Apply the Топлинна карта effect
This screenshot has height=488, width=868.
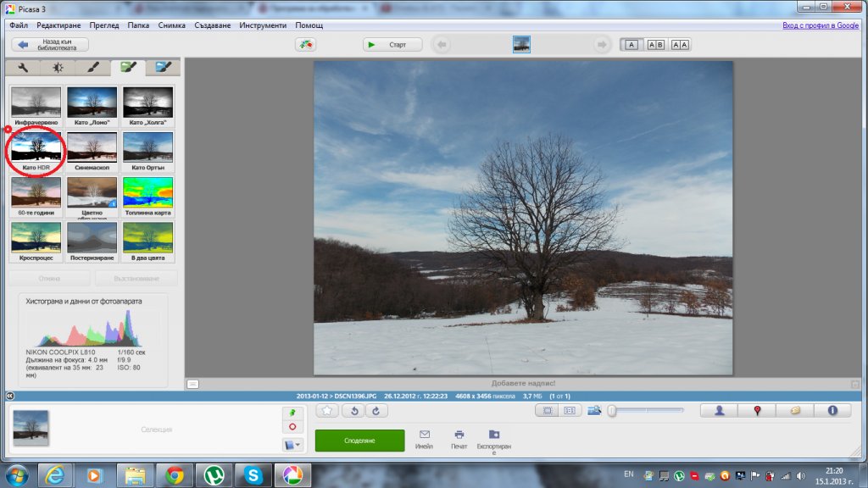(x=147, y=197)
